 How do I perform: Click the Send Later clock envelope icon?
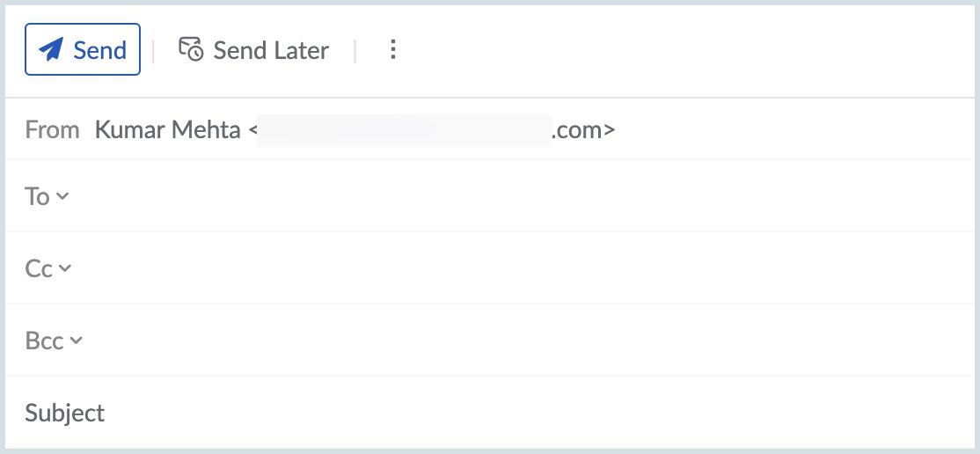click(191, 48)
